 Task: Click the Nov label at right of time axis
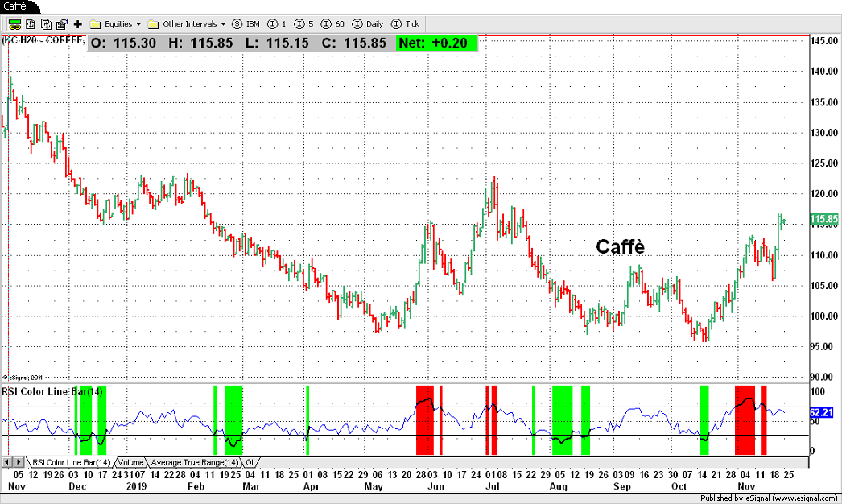click(x=746, y=486)
